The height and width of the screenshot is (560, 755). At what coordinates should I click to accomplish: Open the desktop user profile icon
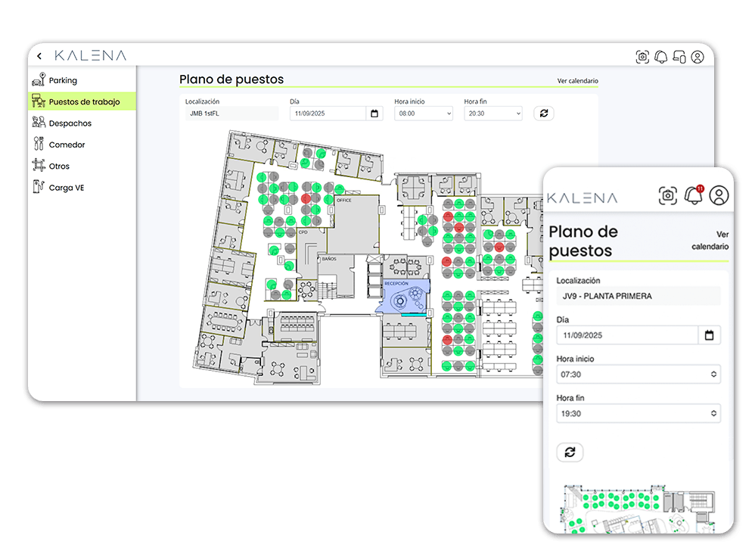(698, 57)
